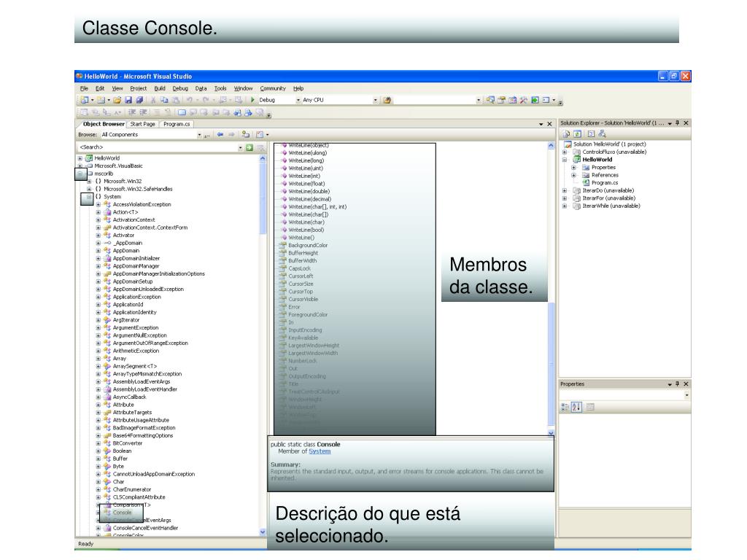The image size is (747, 560).
Task: Expand the Properties node in Solution Explorer
Action: point(573,168)
